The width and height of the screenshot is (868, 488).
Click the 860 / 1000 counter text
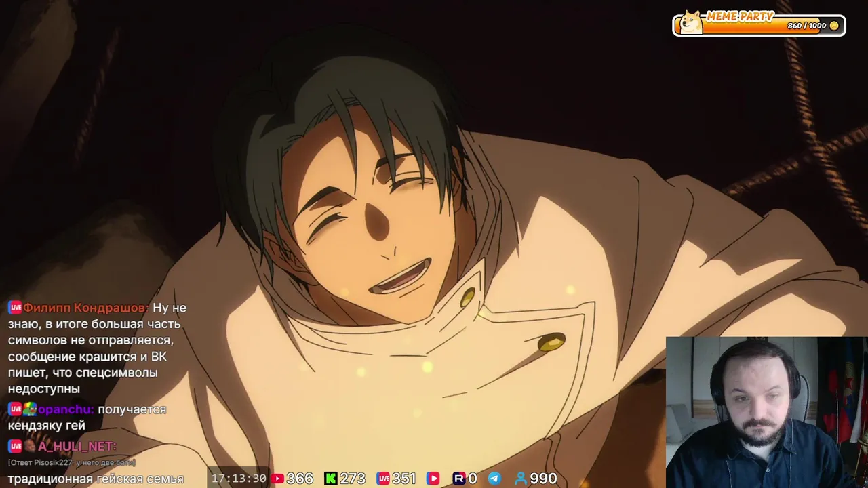point(807,26)
